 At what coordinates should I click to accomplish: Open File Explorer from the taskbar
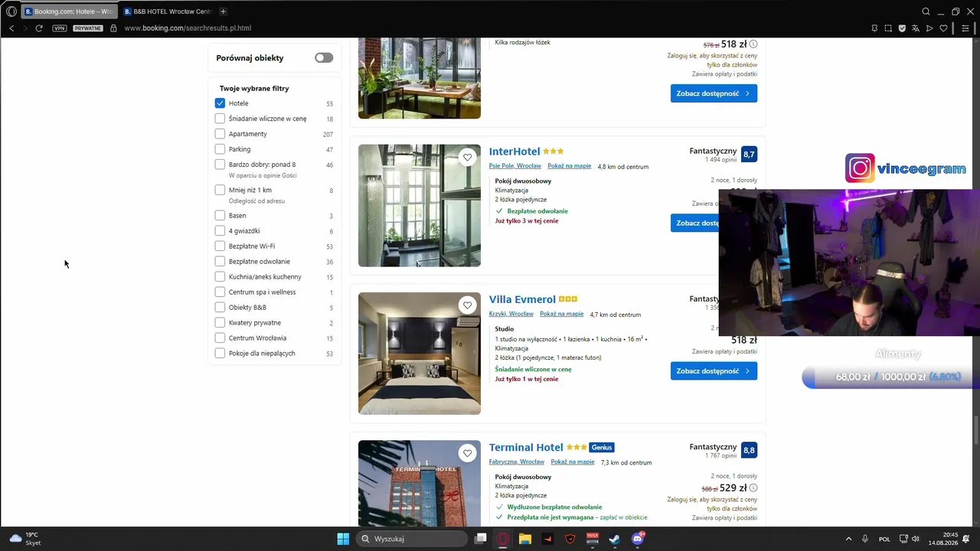coord(525,539)
